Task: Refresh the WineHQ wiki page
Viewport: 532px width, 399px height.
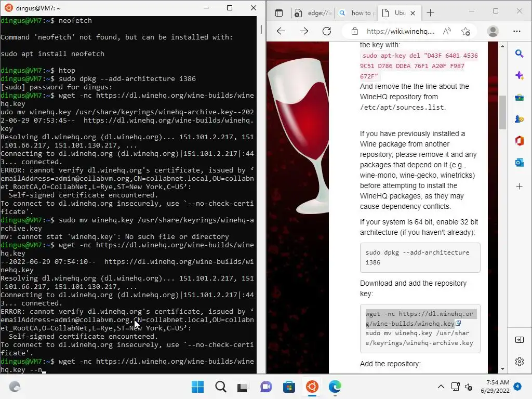Action: tap(327, 31)
